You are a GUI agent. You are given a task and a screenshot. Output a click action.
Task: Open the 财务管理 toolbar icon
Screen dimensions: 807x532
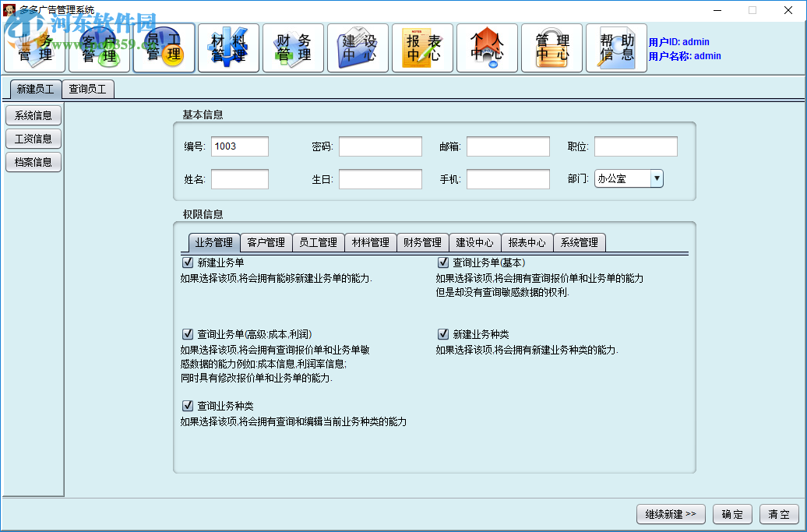[293, 48]
